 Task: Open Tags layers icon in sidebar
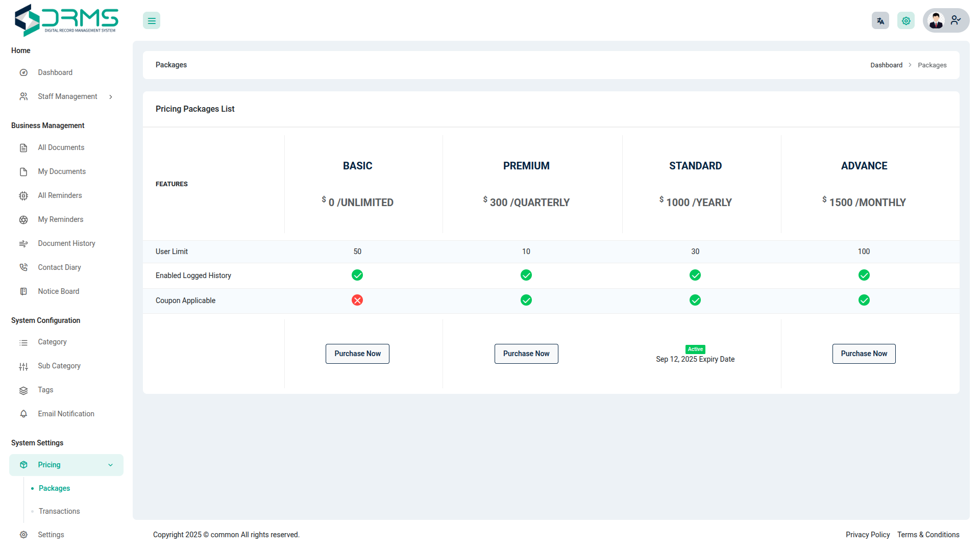[23, 390]
